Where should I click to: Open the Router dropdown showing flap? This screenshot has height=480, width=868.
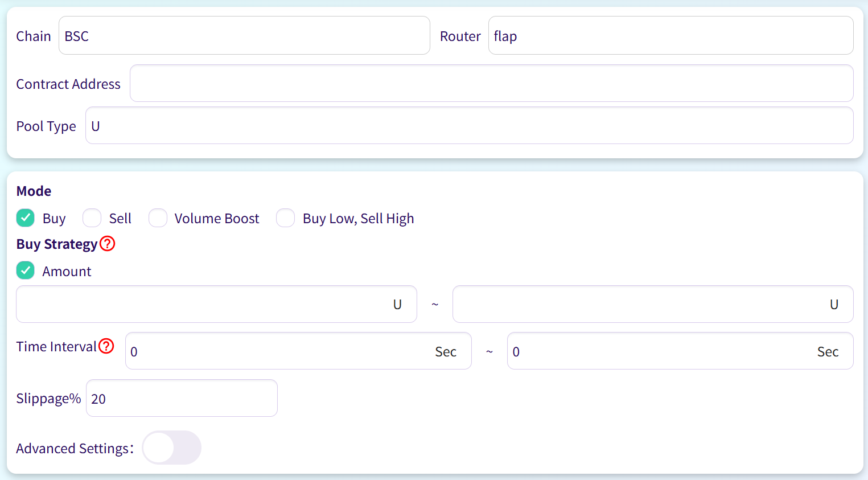tap(670, 36)
